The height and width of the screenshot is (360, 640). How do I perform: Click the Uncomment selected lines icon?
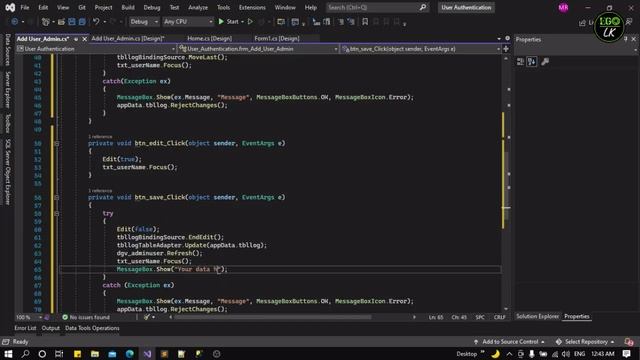351,22
